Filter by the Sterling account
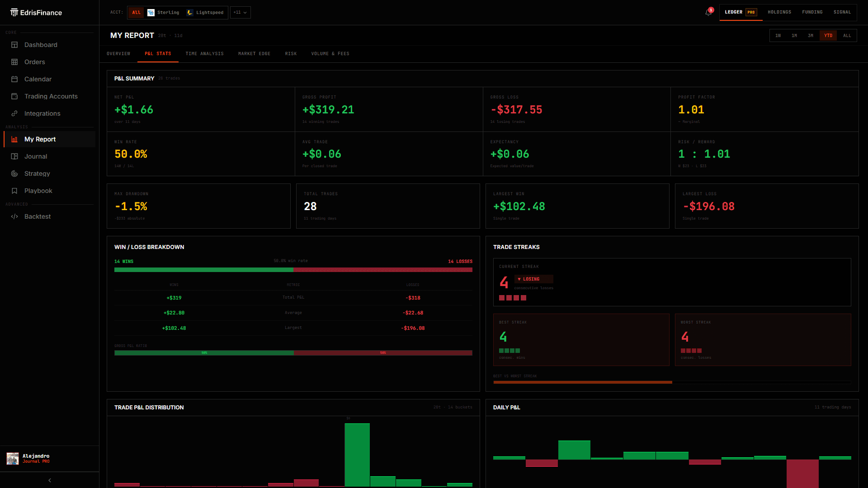Screen dimensions: 868x488 [164, 13]
